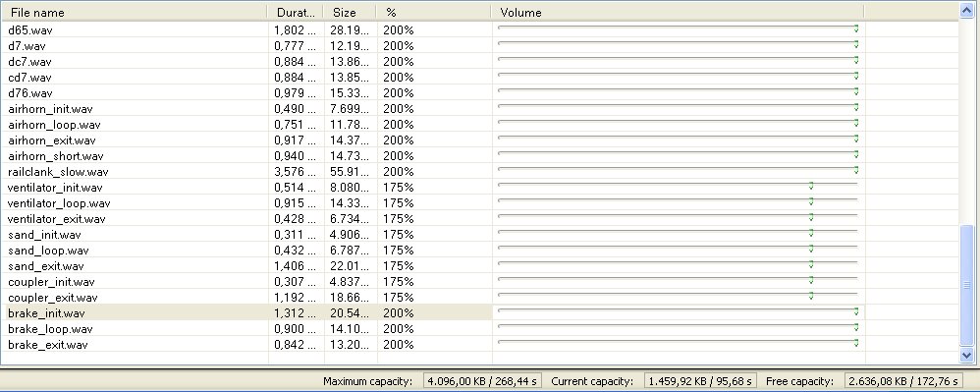Select the ventilator_loop.wav file
The width and height of the screenshot is (980, 392).
pyautogui.click(x=59, y=203)
